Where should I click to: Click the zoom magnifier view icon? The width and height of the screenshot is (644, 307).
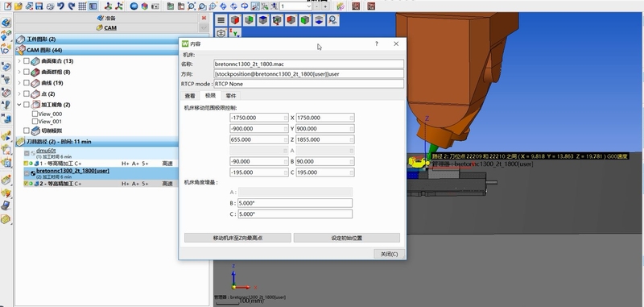333,19
